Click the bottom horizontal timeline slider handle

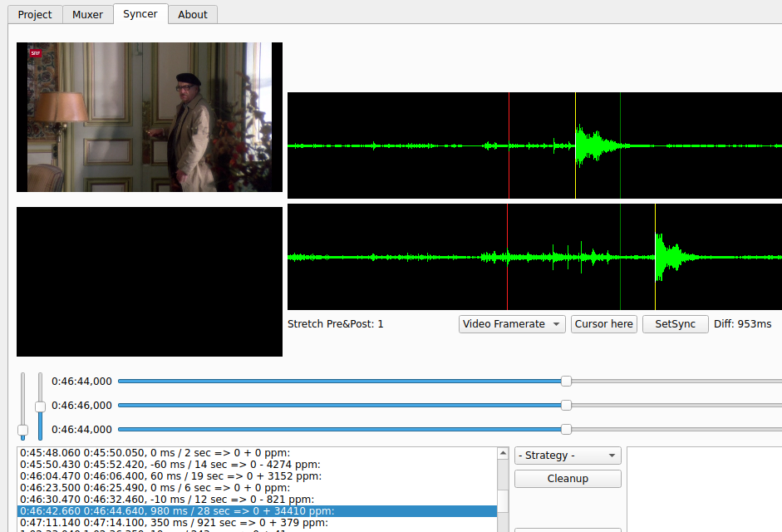click(x=566, y=430)
